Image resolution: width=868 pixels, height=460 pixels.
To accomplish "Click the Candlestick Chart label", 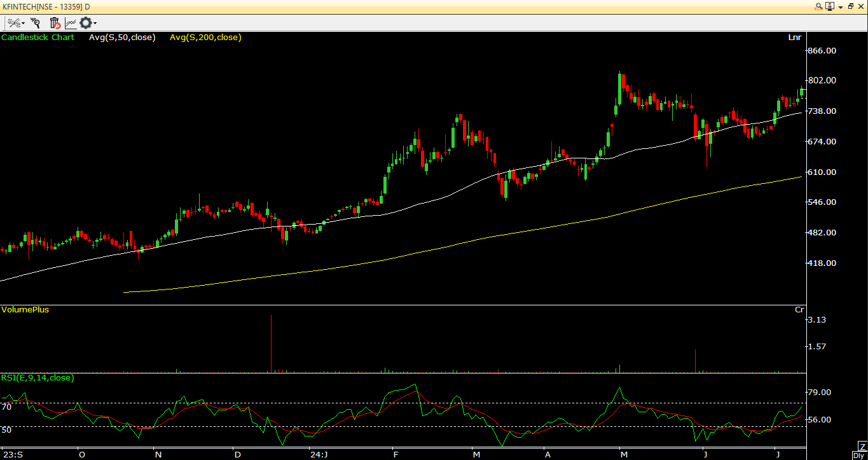I will [x=38, y=38].
